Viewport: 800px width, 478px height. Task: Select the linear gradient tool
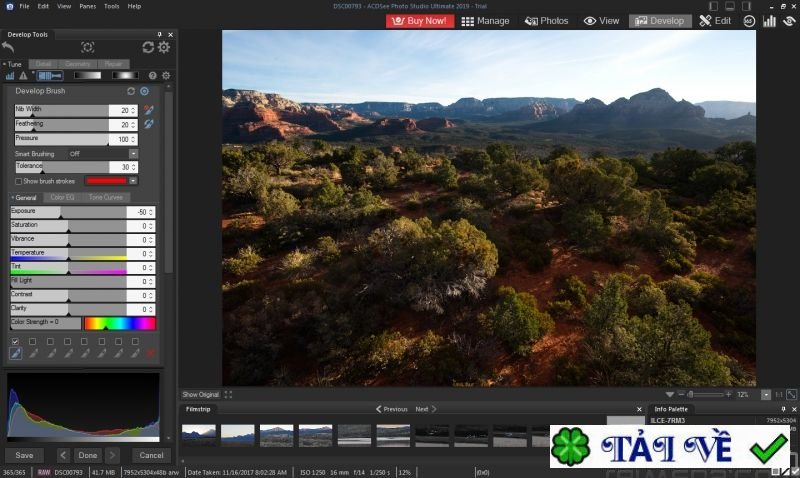[x=88, y=75]
